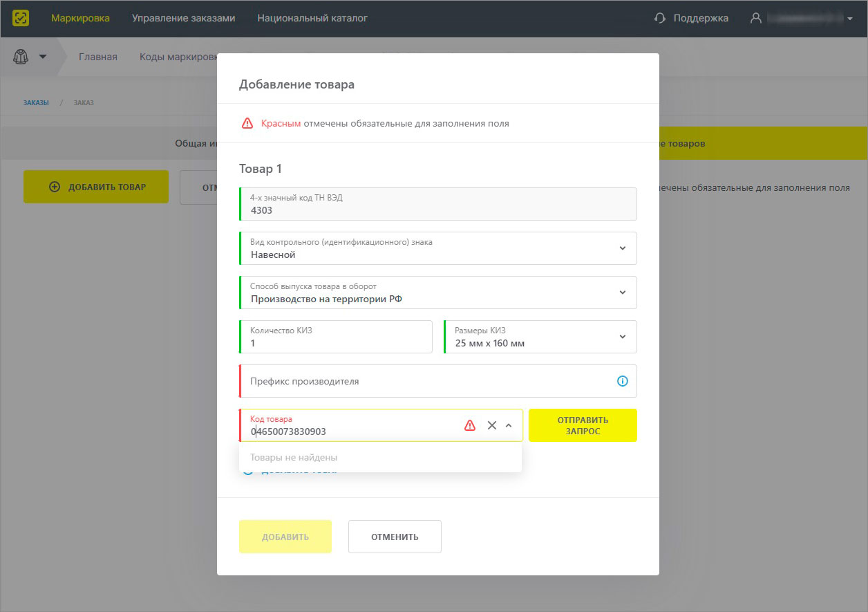The width and height of the screenshot is (868, 612).
Task: Click the user profile icon
Action: [756, 19]
